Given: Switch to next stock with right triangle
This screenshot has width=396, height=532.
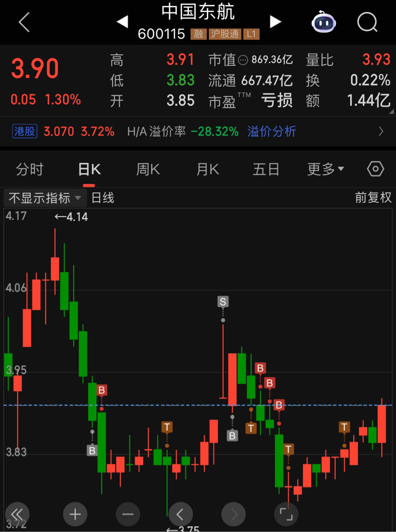Looking at the screenshot, I should (x=275, y=22).
